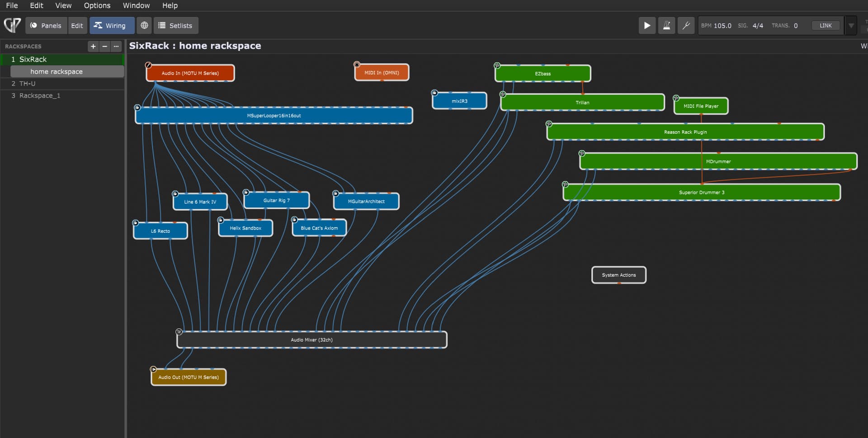The image size is (868, 438).
Task: Click bypass icon on MSuperLooper16in16out block
Action: (137, 108)
